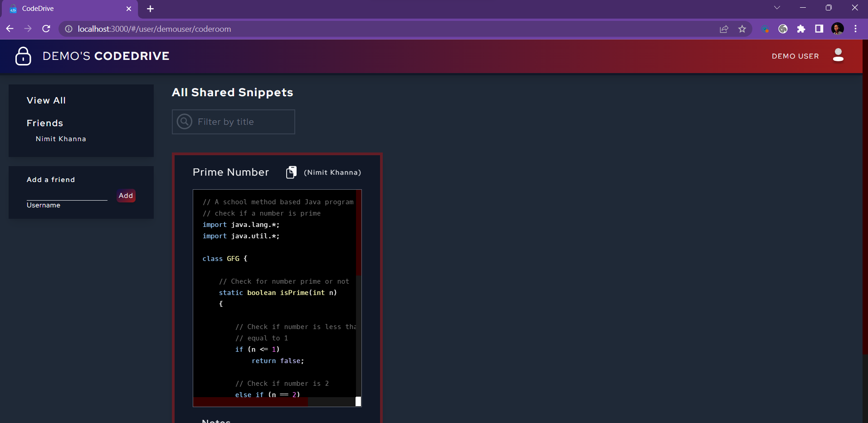Open the tab search chevron dropdown
The height and width of the screenshot is (423, 868).
(777, 8)
